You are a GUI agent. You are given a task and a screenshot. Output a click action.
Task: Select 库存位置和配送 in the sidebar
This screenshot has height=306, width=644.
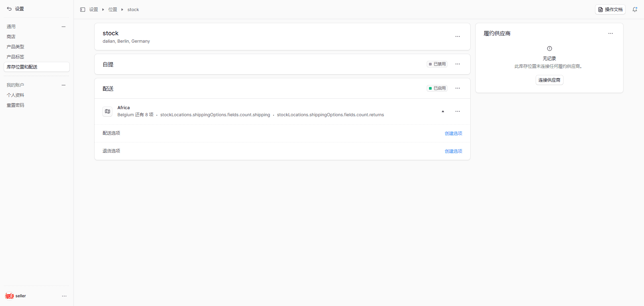coord(22,67)
